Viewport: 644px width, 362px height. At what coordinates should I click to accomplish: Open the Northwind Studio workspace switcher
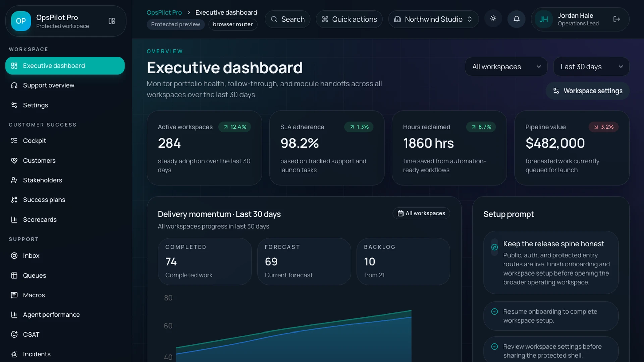(433, 19)
